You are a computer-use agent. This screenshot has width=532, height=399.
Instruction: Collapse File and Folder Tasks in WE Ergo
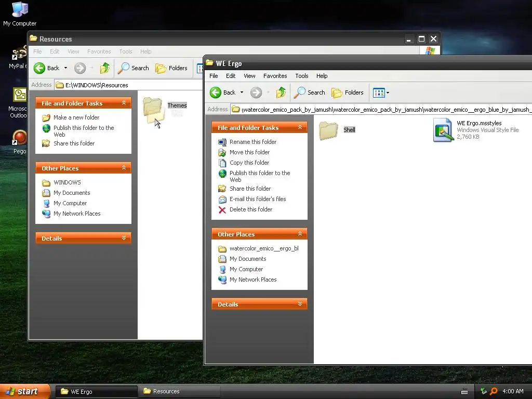pyautogui.click(x=300, y=127)
